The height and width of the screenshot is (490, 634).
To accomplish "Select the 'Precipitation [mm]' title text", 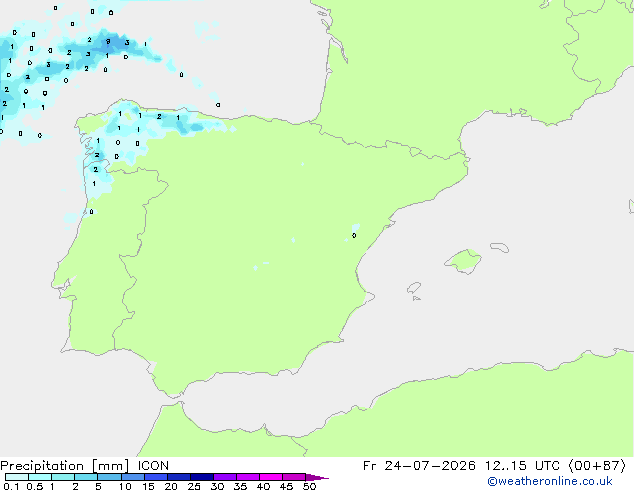I will click(x=65, y=466).
